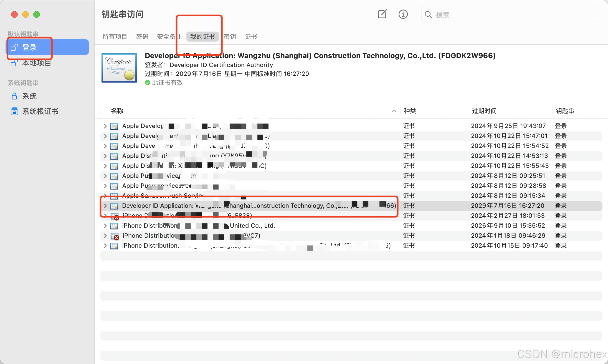Select the 登录 keychain in sidebar
Viewport: 608px width, 364px height.
point(48,47)
